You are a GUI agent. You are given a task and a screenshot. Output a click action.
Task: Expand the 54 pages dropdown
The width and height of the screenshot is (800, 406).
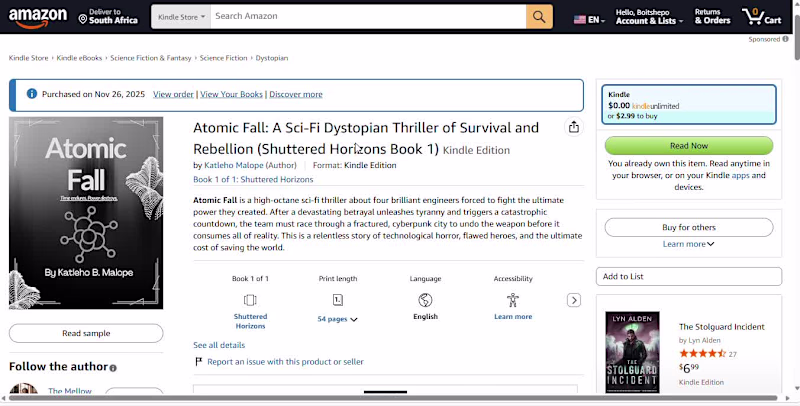tap(337, 319)
